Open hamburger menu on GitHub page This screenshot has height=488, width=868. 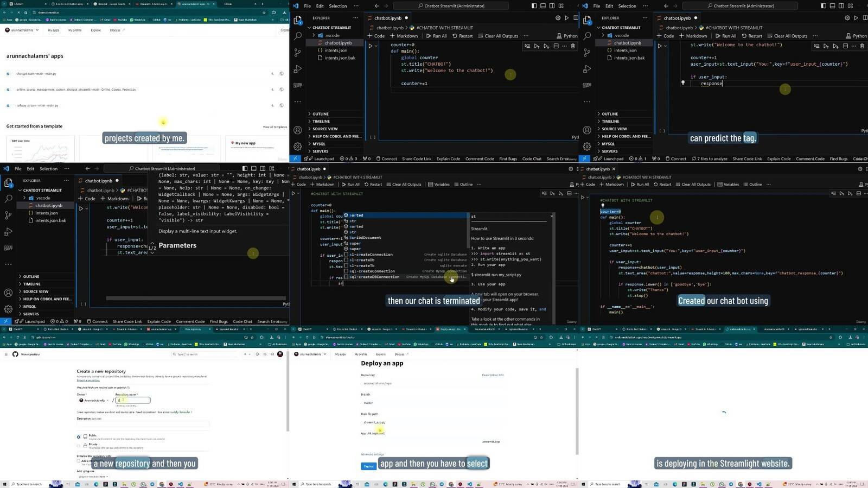pyautogui.click(x=6, y=354)
